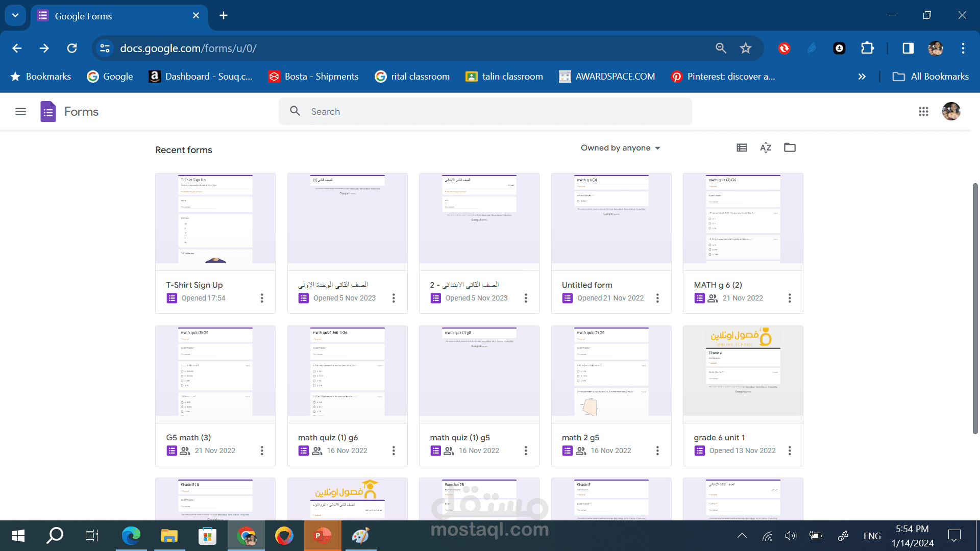Open the AZ sort options
The width and height of the screenshot is (980, 551).
pyautogui.click(x=766, y=148)
